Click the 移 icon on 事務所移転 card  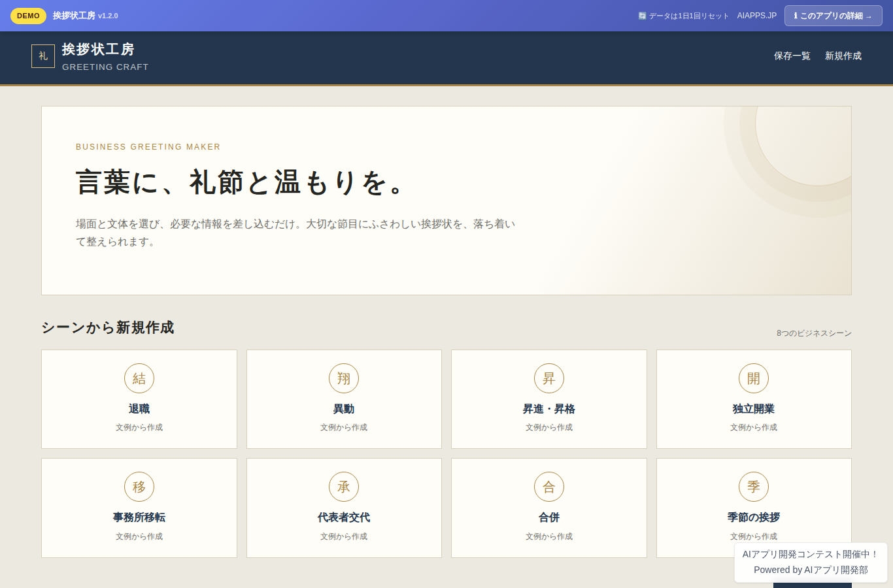(139, 487)
